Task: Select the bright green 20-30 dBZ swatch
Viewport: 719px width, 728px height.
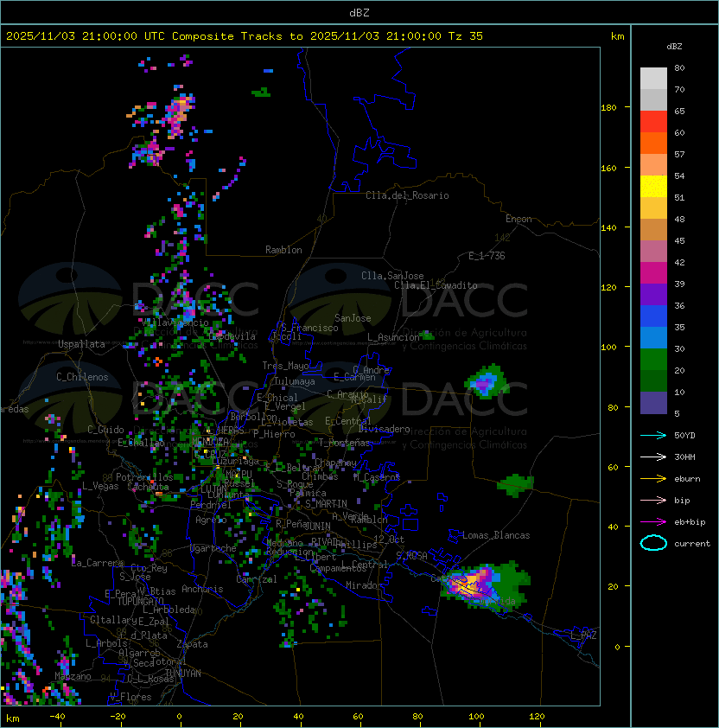Action: tap(653, 360)
